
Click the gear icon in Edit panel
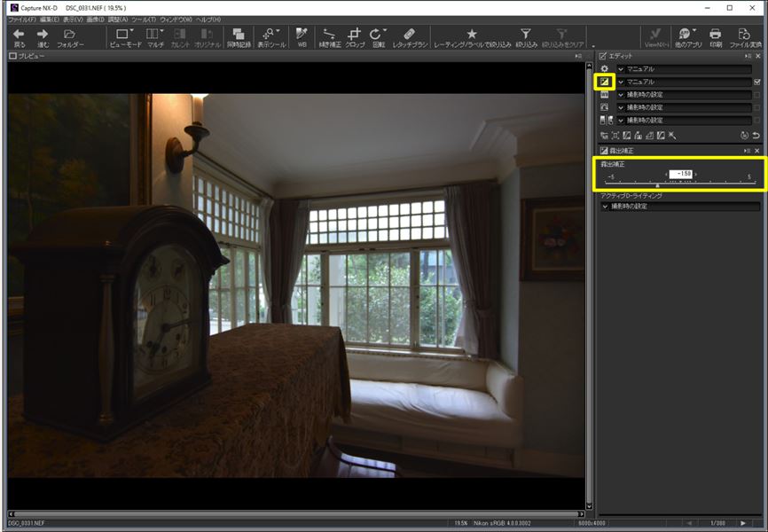(605, 69)
